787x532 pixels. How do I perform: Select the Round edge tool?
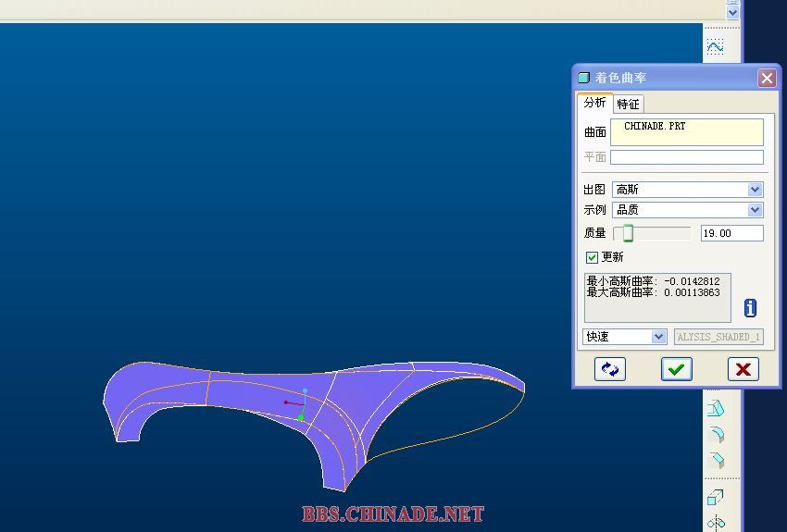[715, 434]
